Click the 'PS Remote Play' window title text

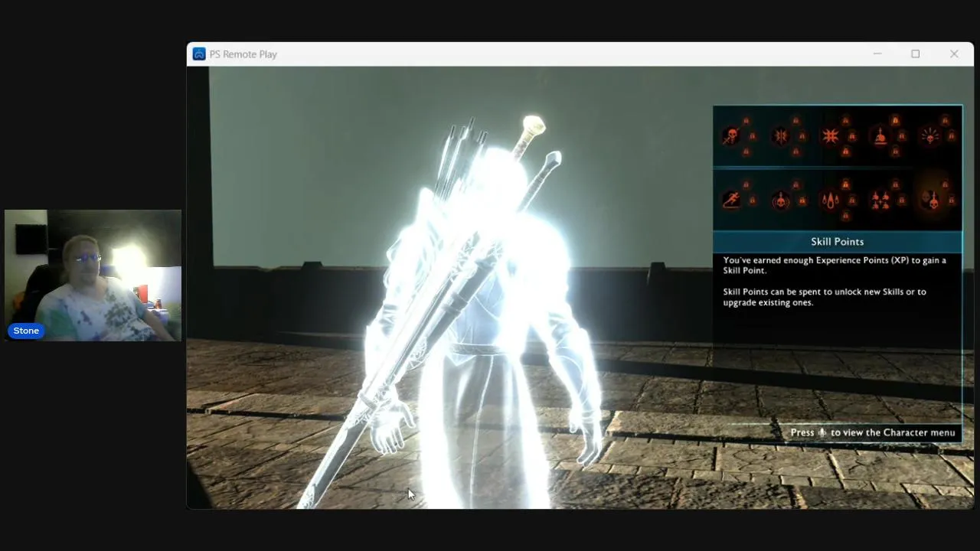[x=243, y=54]
